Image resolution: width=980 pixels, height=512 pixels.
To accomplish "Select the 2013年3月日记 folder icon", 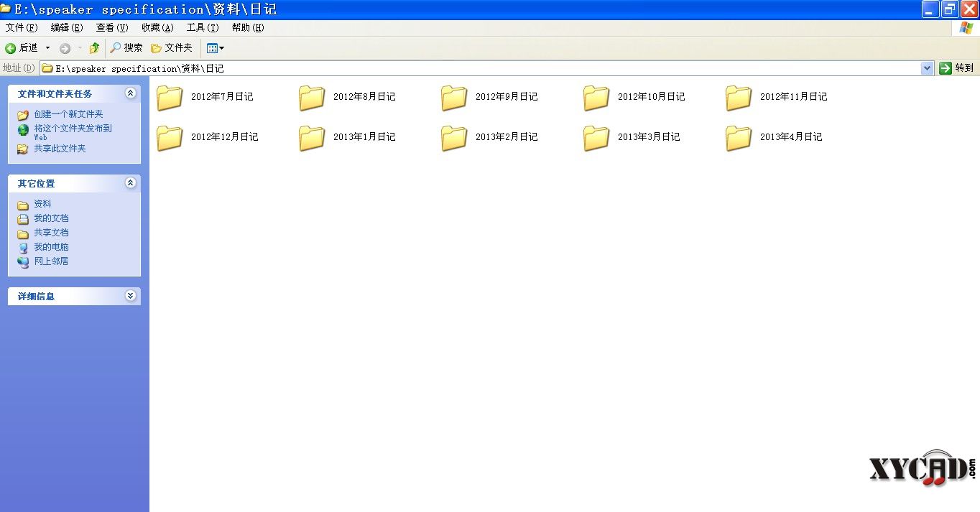I will click(597, 138).
